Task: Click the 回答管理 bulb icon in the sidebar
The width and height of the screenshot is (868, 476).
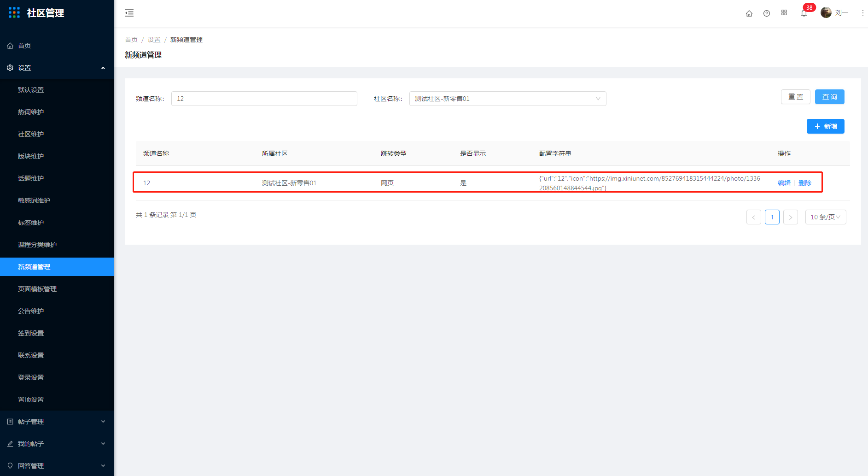Action: (10, 466)
